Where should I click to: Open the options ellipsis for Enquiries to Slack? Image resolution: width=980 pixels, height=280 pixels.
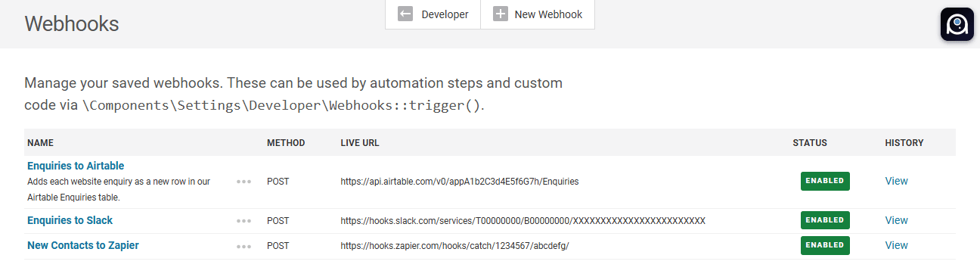tap(243, 221)
